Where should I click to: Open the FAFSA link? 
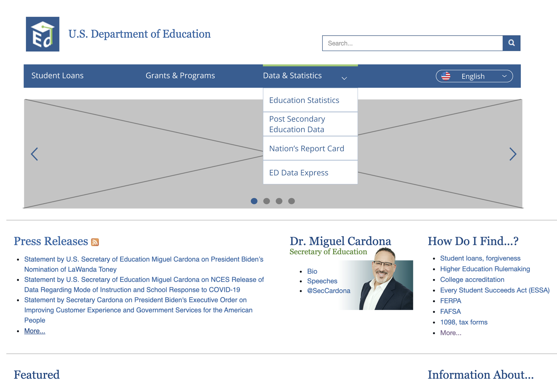click(x=450, y=311)
